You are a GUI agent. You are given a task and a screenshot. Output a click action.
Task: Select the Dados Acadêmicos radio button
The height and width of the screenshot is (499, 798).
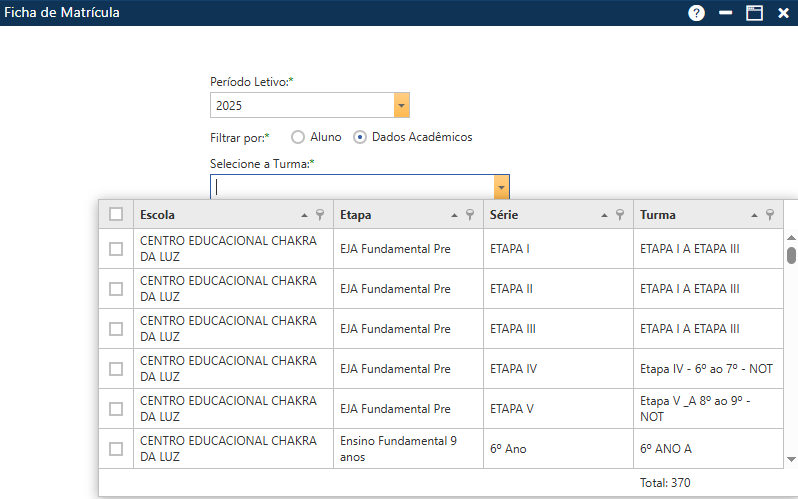pos(360,137)
